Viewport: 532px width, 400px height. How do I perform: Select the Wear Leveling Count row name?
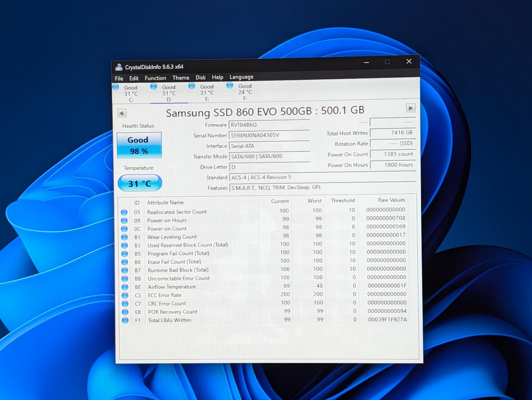click(172, 237)
